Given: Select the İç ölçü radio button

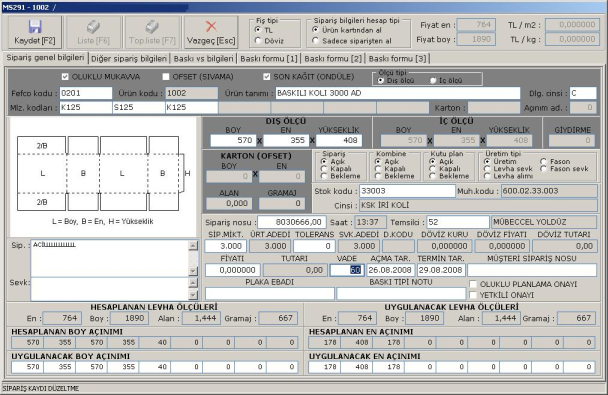Looking at the screenshot, I should point(433,80).
